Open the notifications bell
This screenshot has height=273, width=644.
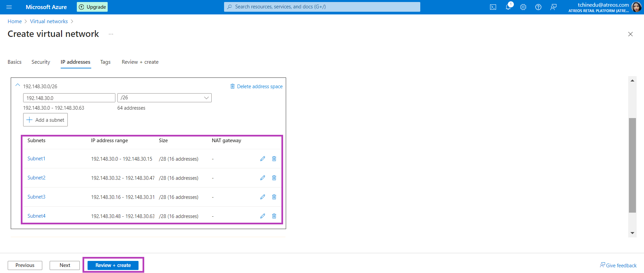(x=508, y=7)
